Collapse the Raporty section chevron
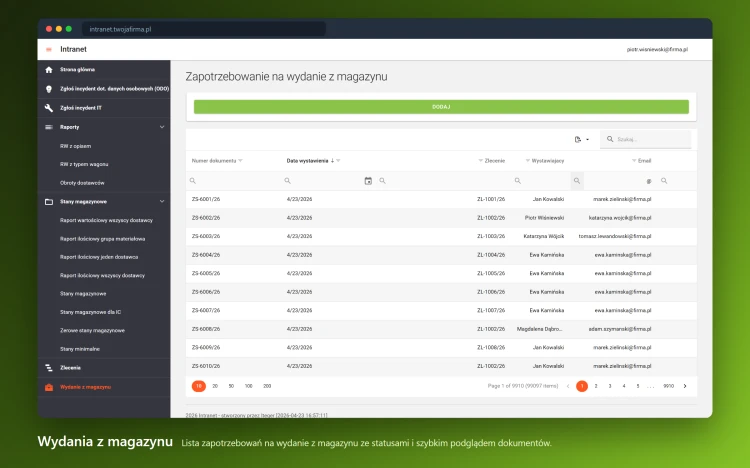The height and width of the screenshot is (468, 750). coord(162,127)
